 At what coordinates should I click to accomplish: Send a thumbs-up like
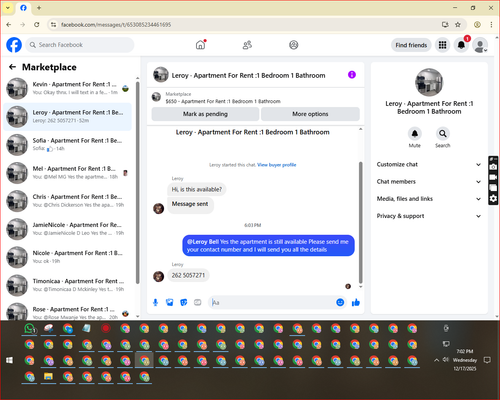pyautogui.click(x=356, y=302)
